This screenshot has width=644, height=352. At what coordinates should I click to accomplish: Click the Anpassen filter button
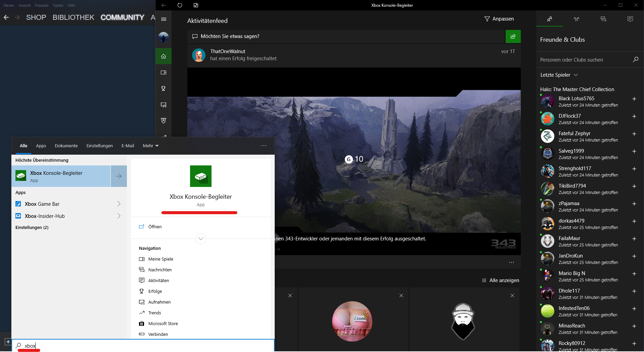pyautogui.click(x=499, y=19)
